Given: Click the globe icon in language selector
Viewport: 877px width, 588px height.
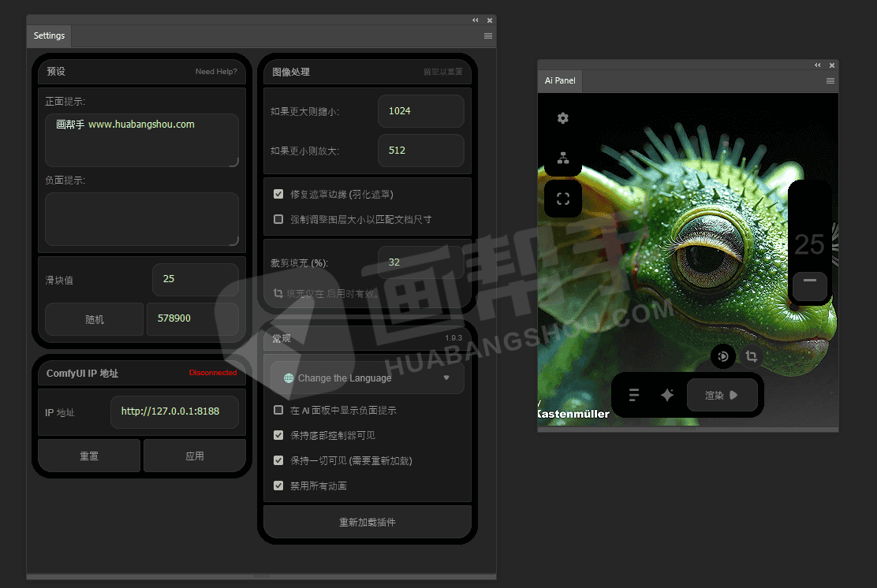Looking at the screenshot, I should (x=289, y=378).
